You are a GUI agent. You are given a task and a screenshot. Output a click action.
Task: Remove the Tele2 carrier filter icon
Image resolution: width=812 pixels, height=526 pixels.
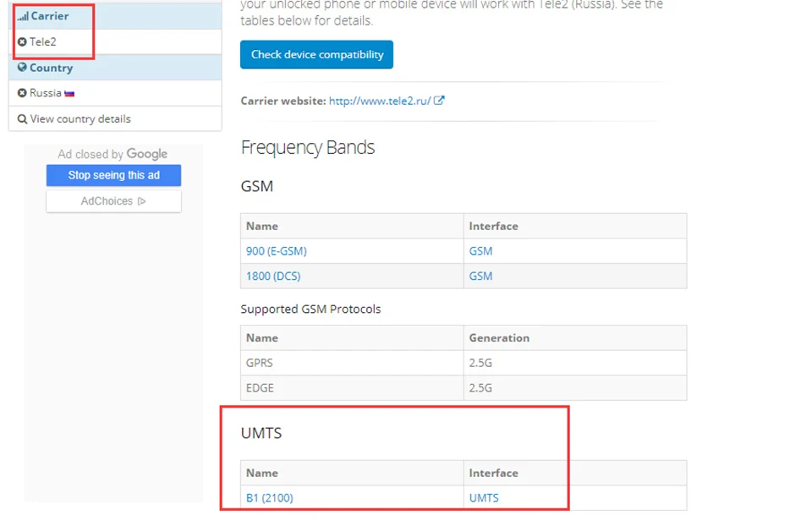point(22,42)
